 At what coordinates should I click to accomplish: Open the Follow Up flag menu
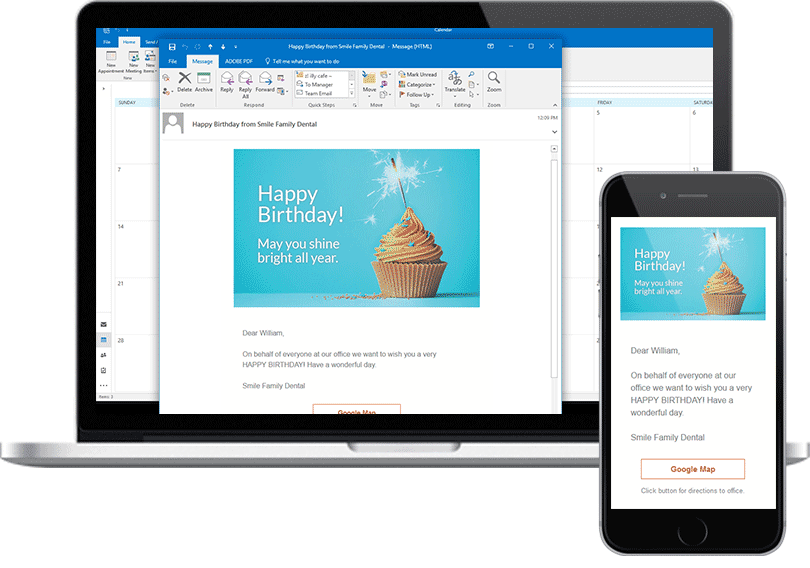click(x=416, y=94)
